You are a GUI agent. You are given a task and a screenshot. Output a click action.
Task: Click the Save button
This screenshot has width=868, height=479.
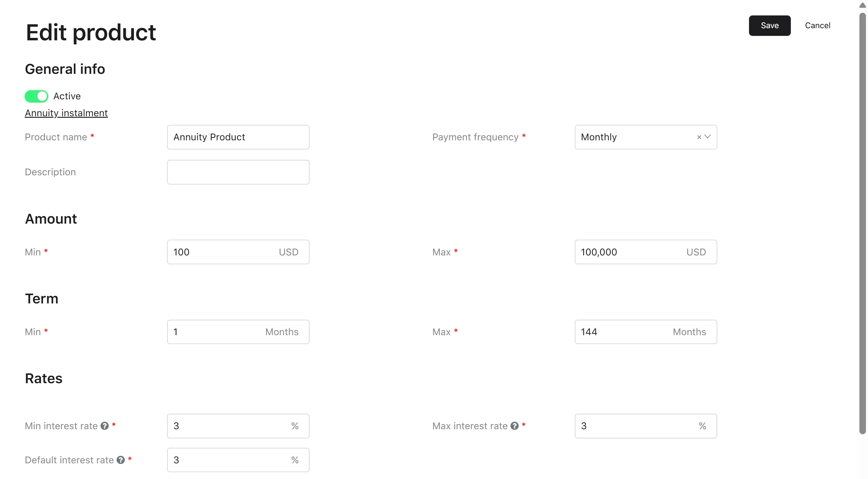click(x=769, y=26)
